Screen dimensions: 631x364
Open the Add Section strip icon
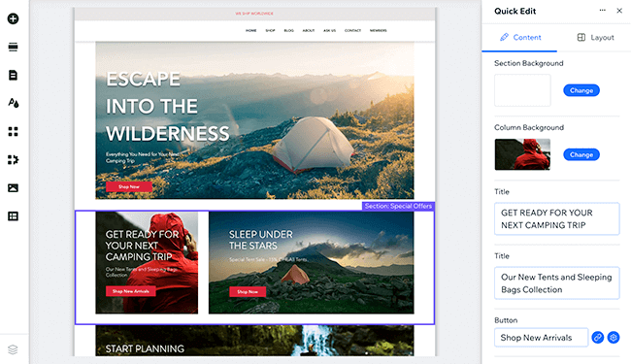[x=13, y=47]
